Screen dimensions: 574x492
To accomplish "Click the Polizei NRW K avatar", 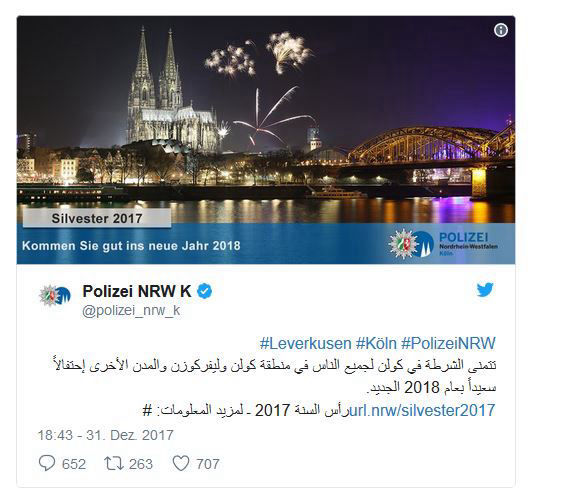I will click(x=55, y=295).
